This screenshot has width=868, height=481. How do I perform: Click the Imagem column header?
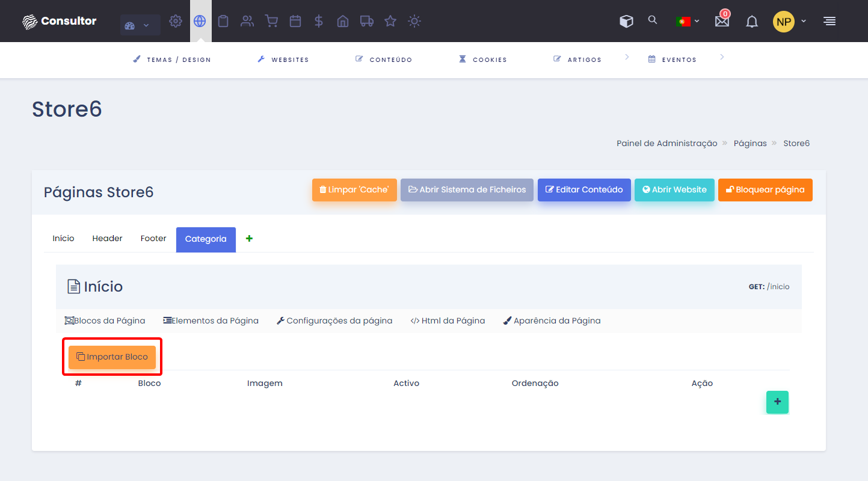pyautogui.click(x=265, y=383)
